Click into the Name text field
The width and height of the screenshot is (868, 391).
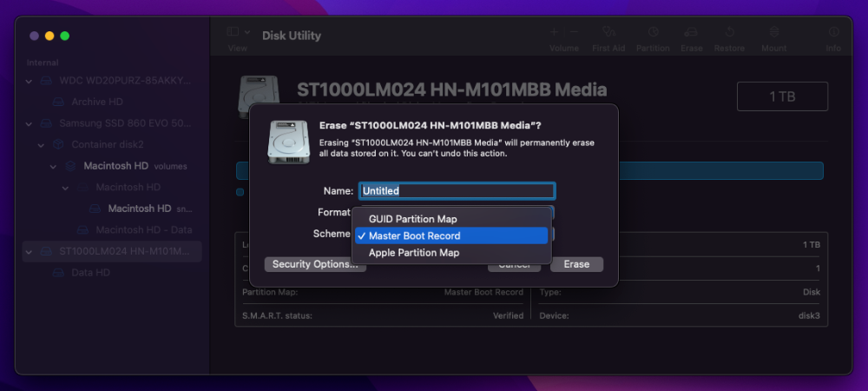457,191
